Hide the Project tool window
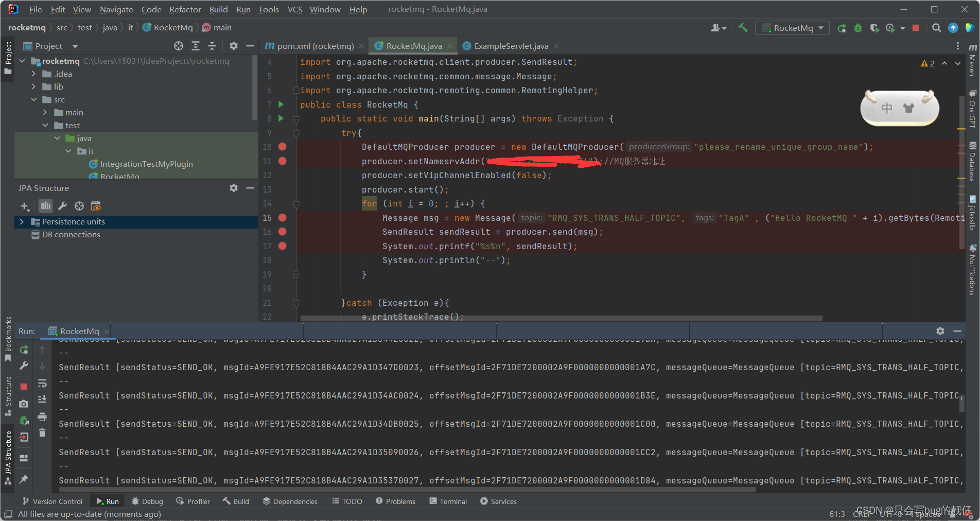The width and height of the screenshot is (980, 521). 250,46
